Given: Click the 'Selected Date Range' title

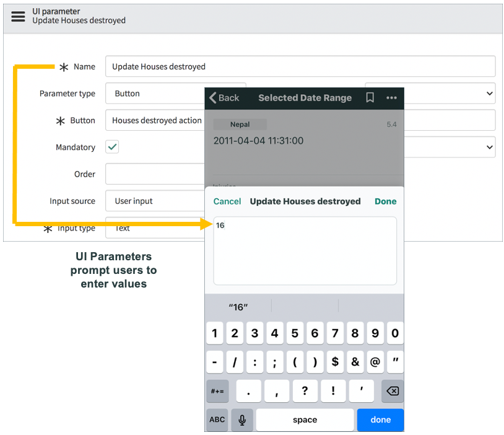Looking at the screenshot, I should [305, 97].
